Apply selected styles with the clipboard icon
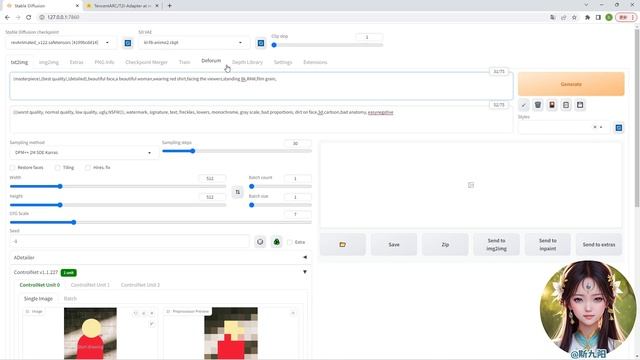 [566, 105]
